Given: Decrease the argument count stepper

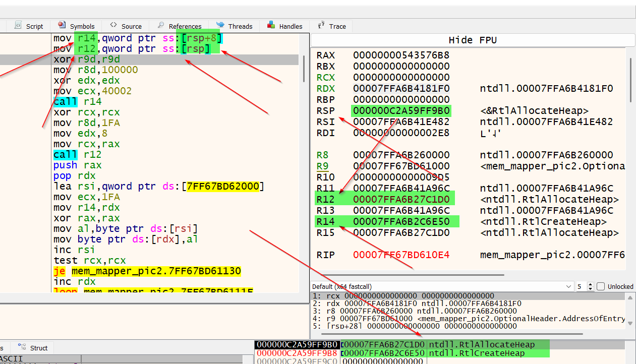Looking at the screenshot, I should click(x=591, y=289).
